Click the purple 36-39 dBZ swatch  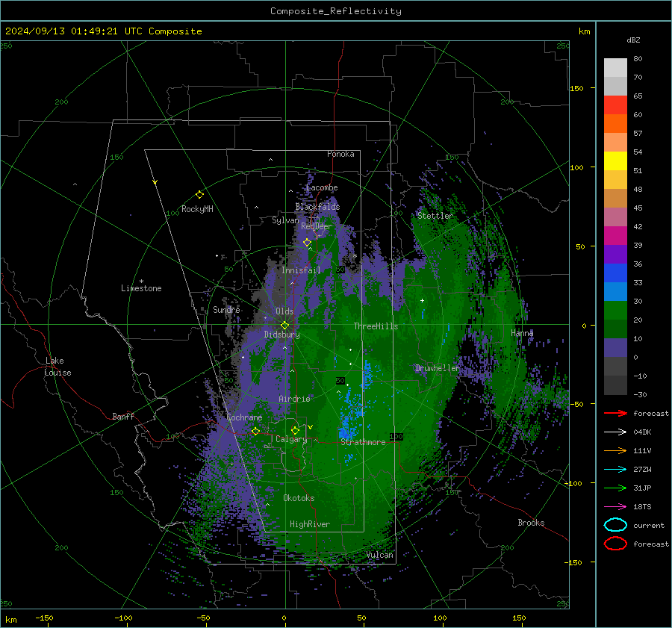(x=615, y=255)
